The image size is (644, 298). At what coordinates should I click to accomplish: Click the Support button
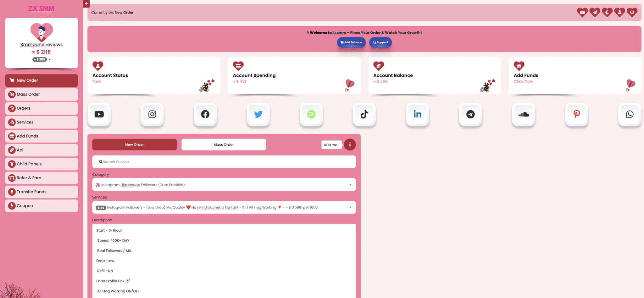coord(380,42)
